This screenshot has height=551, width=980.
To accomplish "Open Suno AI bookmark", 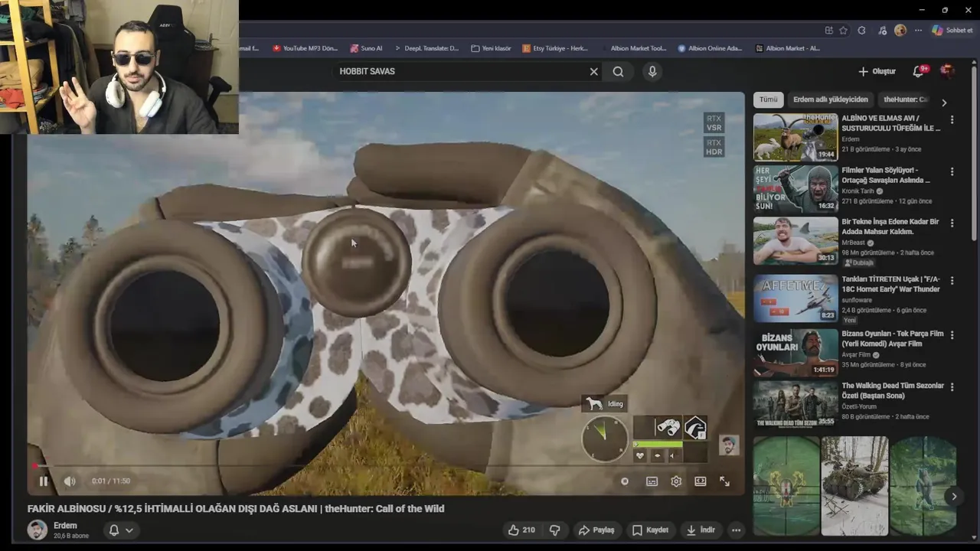I will [x=366, y=48].
